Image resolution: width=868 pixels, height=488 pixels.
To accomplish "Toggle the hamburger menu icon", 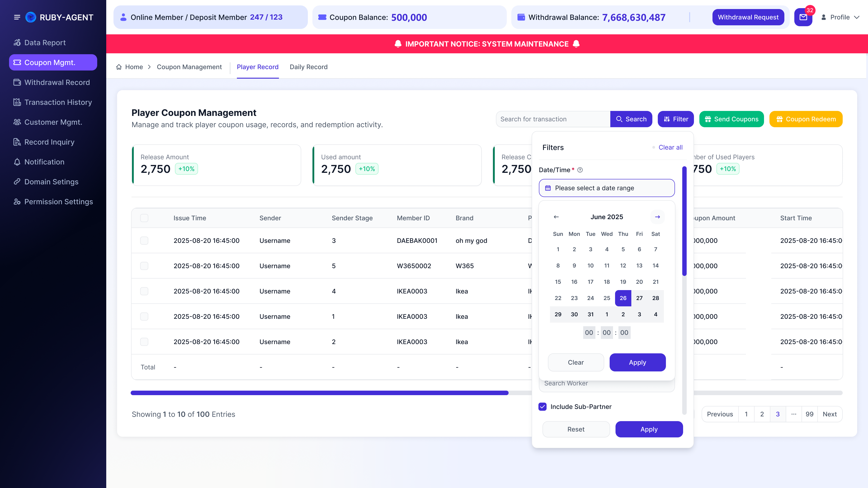I will [17, 17].
